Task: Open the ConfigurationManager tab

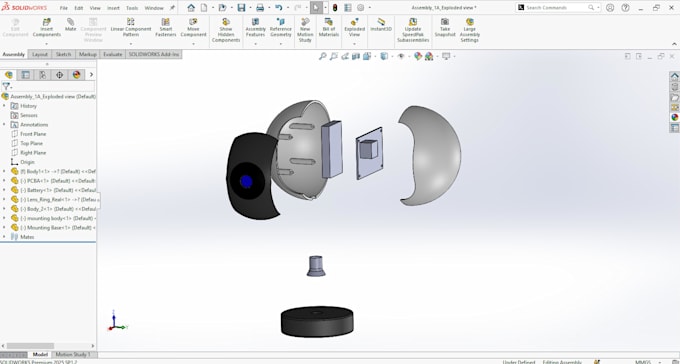Action: pyautogui.click(x=42, y=75)
